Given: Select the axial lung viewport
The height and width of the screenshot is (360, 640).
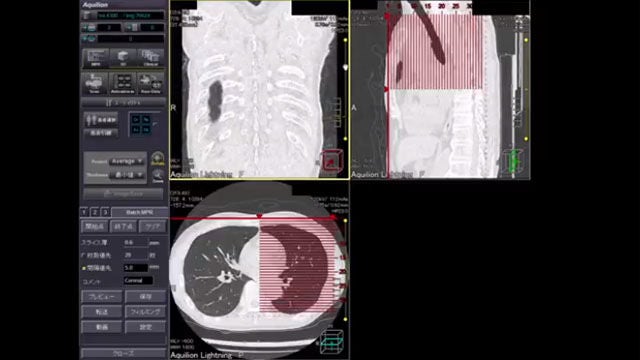Looking at the screenshot, I should click(x=260, y=270).
